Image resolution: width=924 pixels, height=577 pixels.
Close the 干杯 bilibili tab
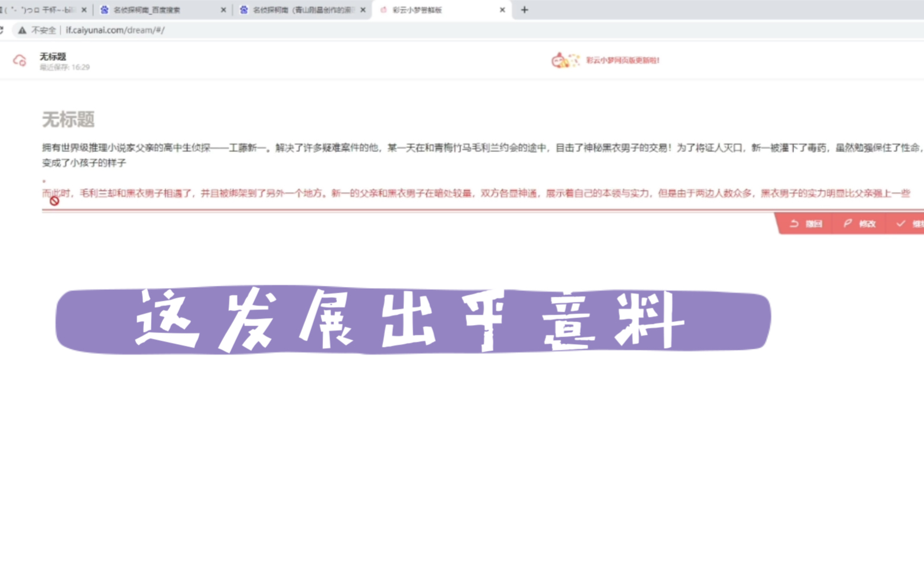pyautogui.click(x=84, y=10)
